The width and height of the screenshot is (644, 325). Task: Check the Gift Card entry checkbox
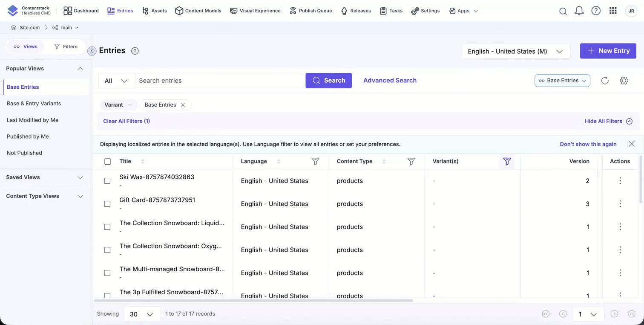point(107,204)
